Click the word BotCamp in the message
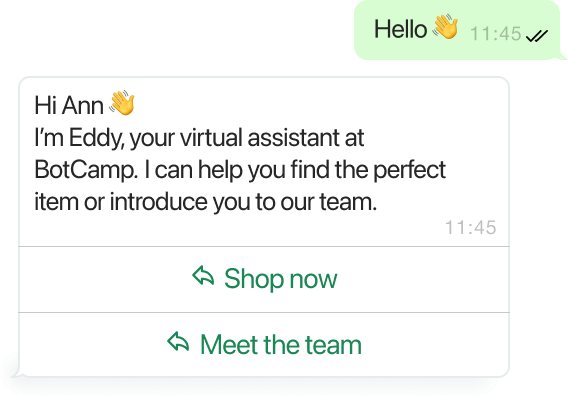Viewport: 568px width, 400px height. [x=86, y=170]
